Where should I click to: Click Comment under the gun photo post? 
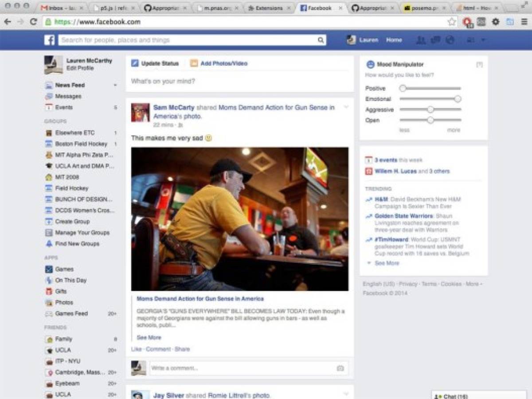tap(158, 349)
